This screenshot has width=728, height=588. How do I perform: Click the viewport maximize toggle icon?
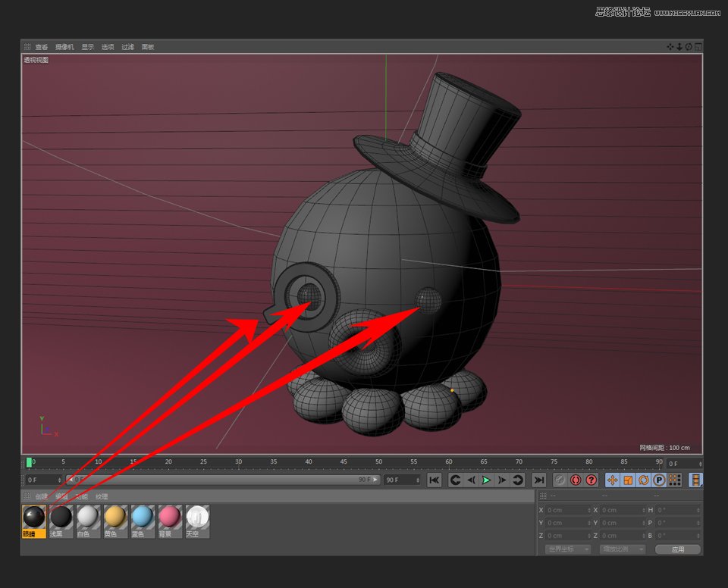698,47
